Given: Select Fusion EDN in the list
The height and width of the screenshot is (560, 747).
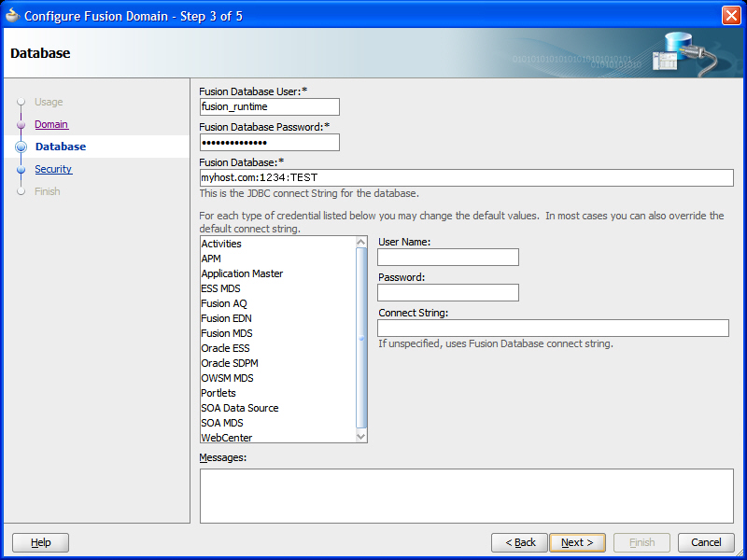Looking at the screenshot, I should (x=278, y=318).
